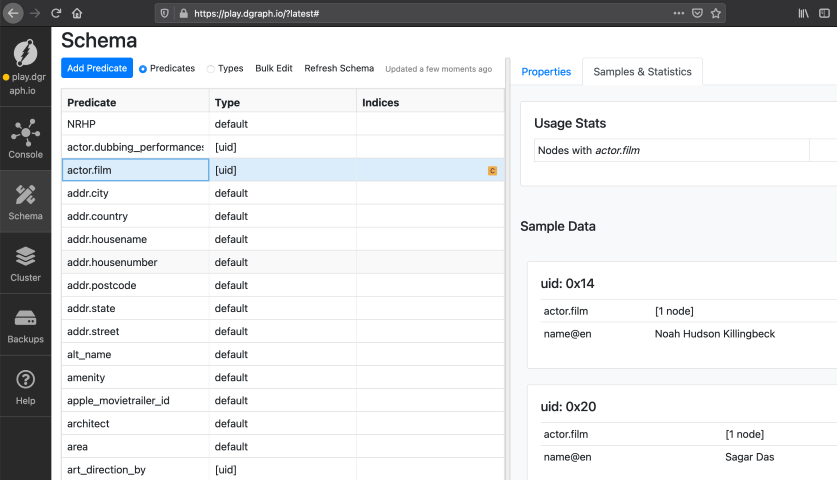Open the page actions ellipsis menu
This screenshot has width=837, height=480.
(678, 13)
